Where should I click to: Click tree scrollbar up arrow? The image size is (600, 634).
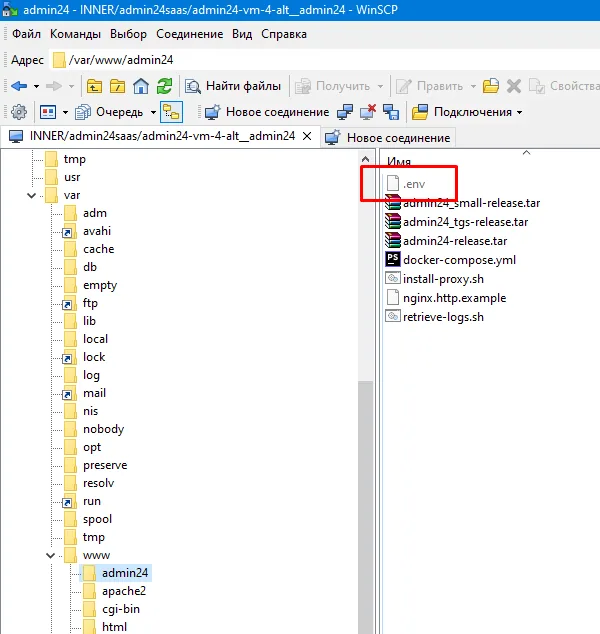tap(365, 159)
